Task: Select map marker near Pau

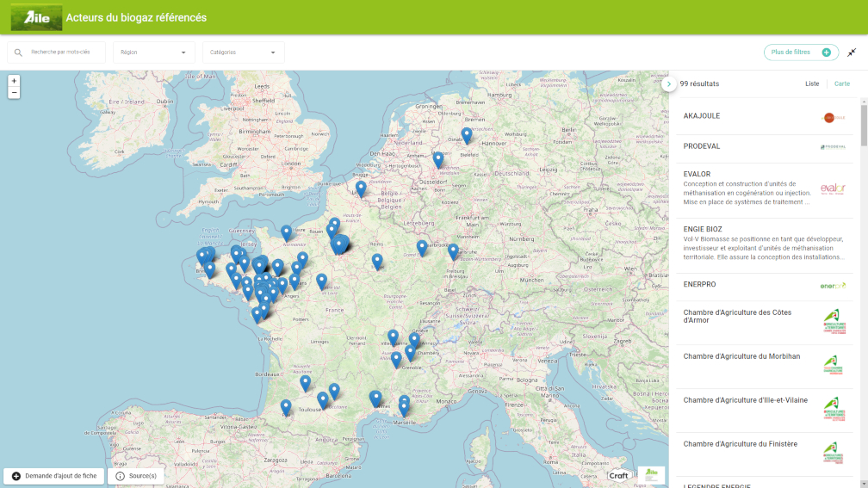Action: tap(286, 408)
